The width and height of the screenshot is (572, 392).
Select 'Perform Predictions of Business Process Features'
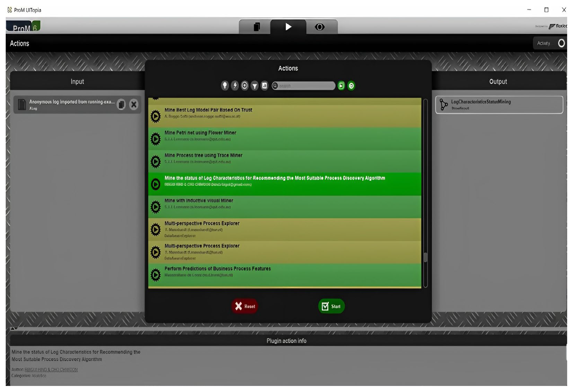285,275
